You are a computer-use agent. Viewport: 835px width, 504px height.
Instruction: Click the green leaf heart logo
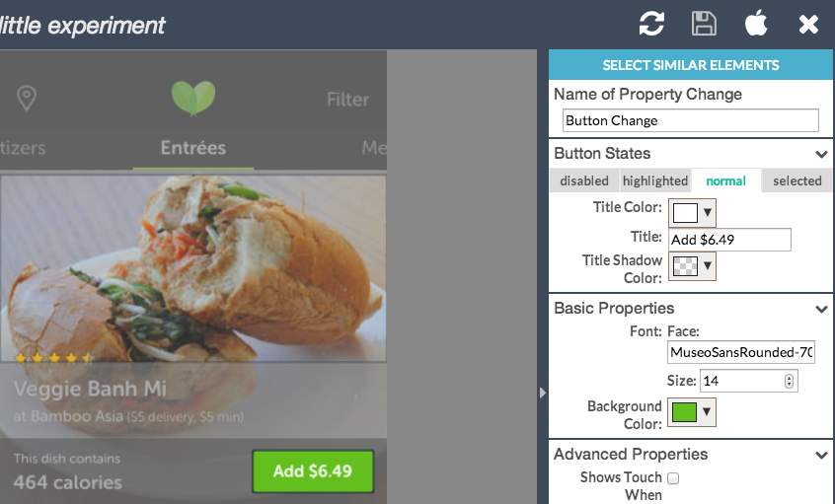(193, 98)
